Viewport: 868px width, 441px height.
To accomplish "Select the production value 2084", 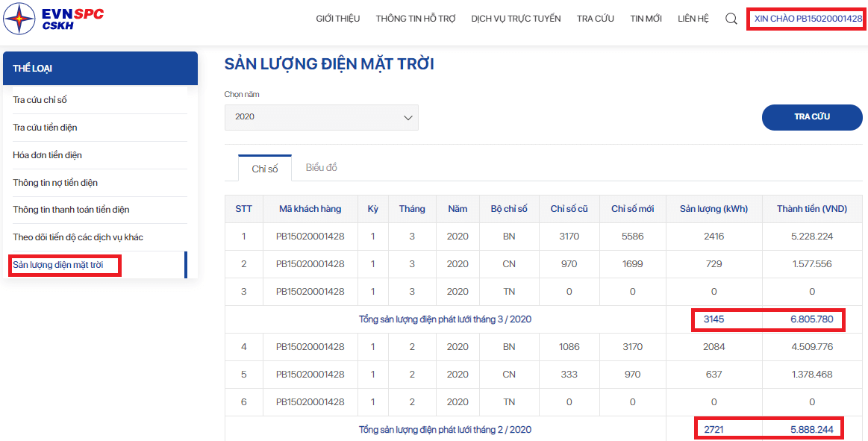I will tap(714, 347).
